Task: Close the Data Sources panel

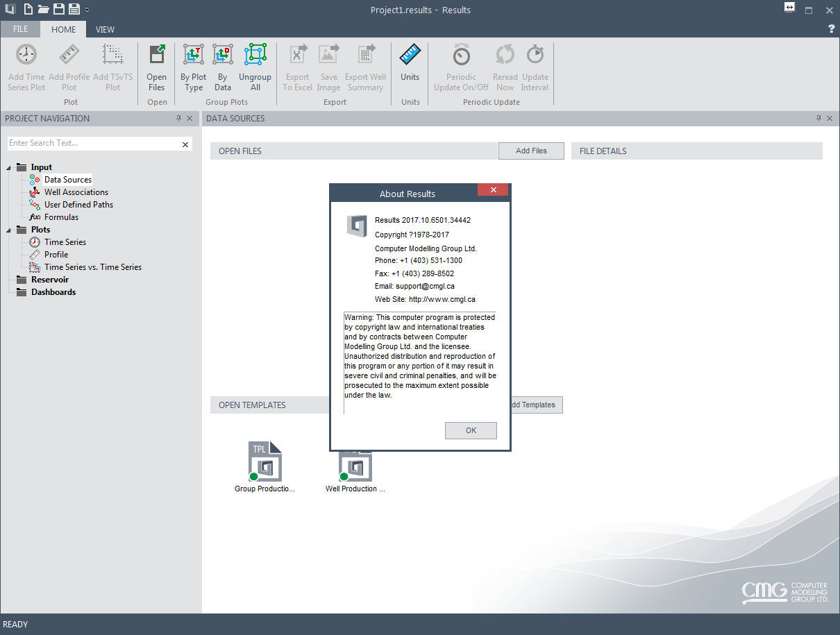Action: tap(830, 119)
